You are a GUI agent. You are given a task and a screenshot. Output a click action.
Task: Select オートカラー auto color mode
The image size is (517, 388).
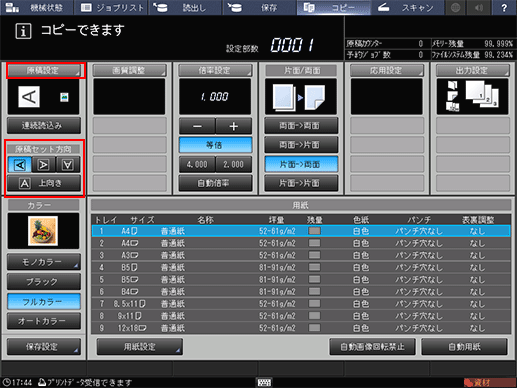pos(44,321)
